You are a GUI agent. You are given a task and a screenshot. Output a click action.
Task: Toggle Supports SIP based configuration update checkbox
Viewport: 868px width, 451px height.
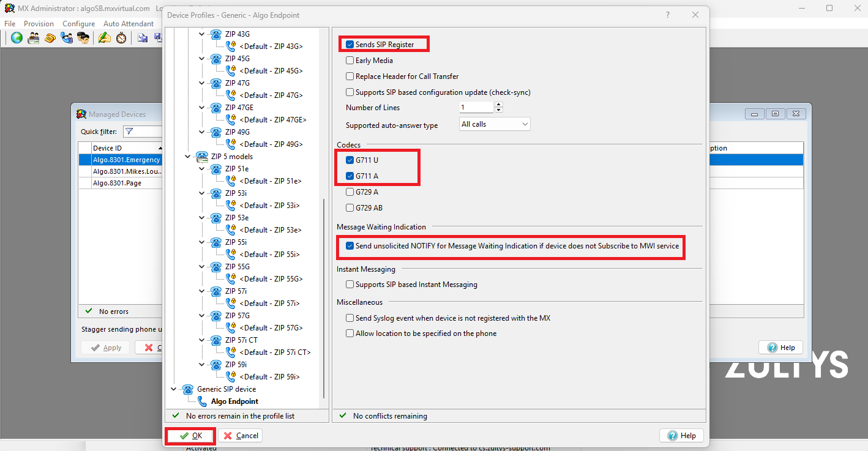[350, 92]
